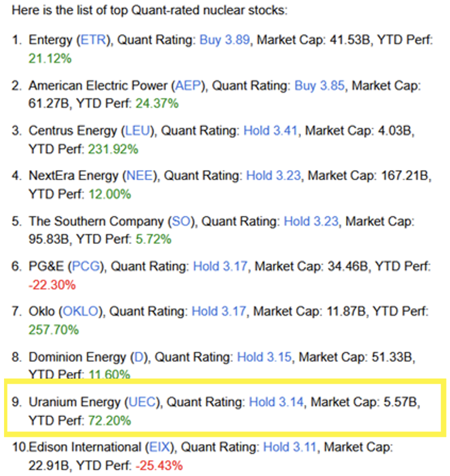Open the AEP ticker link
The width and height of the screenshot is (450, 476).
[188, 86]
